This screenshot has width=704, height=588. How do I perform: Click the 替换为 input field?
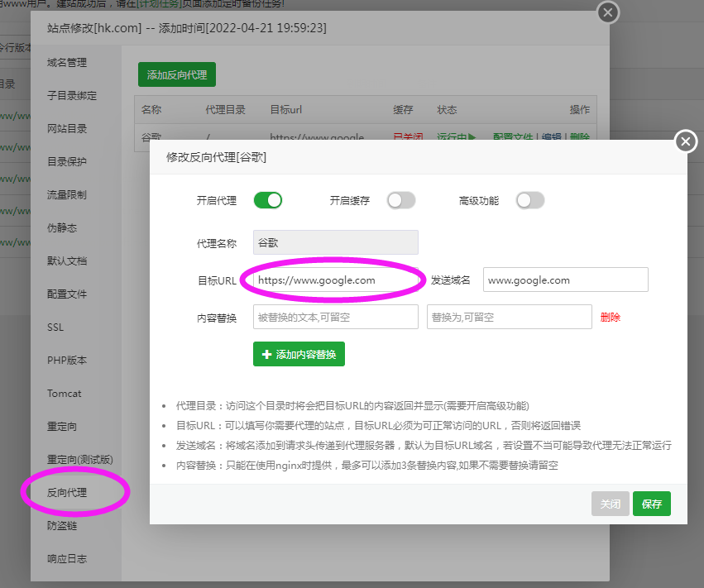point(509,317)
